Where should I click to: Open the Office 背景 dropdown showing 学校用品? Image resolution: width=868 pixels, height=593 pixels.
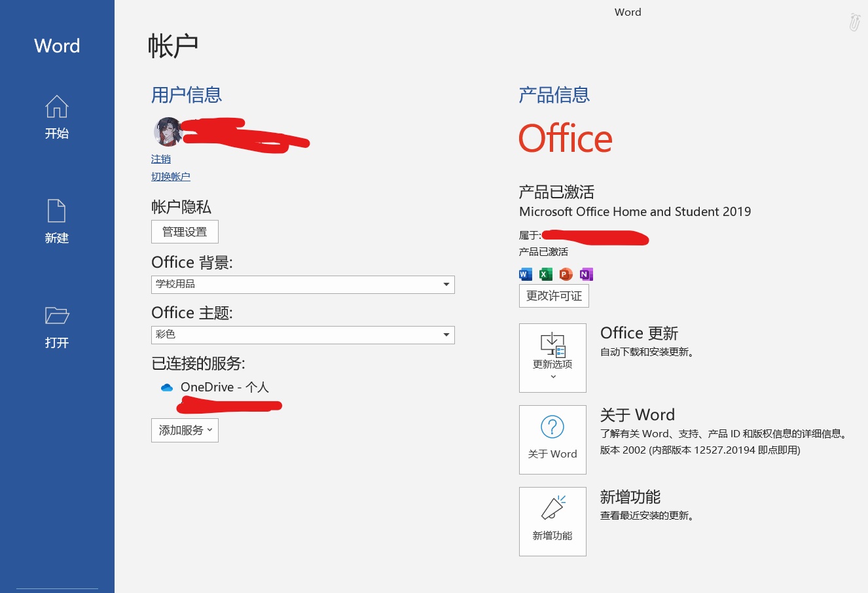[303, 284]
